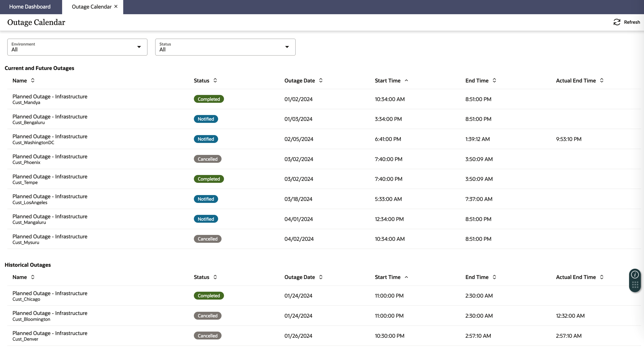This screenshot has height=348, width=644.
Task: Select the Cust_Chicago historical outage row
Action: (50, 296)
